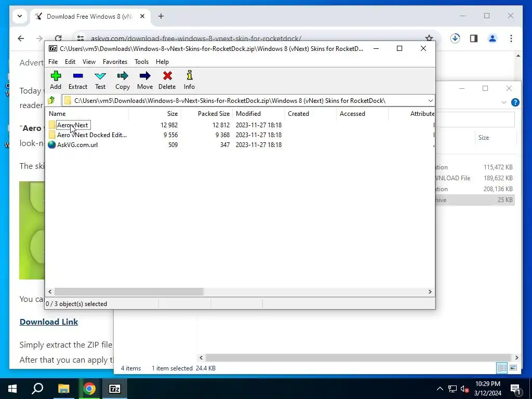Bookmark this page with the star icon
The image size is (532, 399).
click(x=429, y=38)
